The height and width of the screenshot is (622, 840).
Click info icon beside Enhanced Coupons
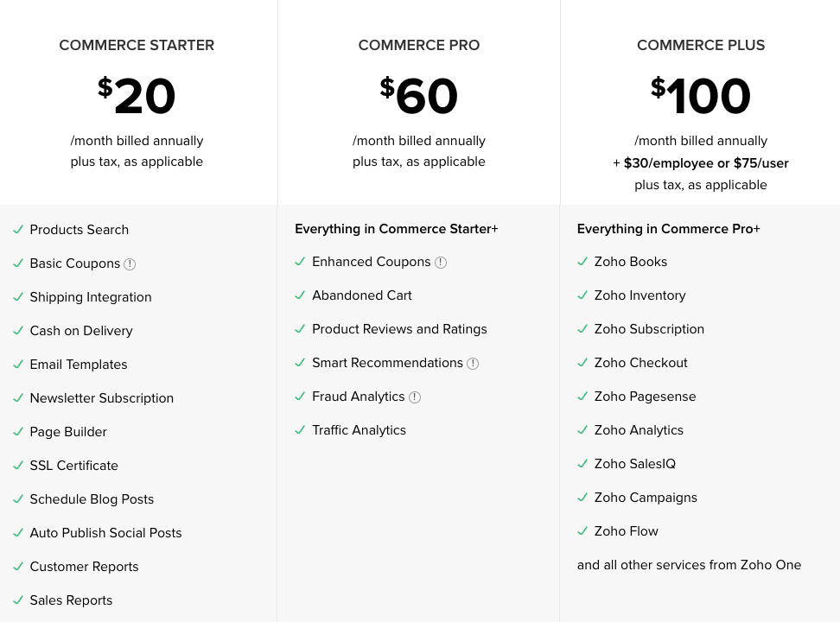(x=441, y=263)
